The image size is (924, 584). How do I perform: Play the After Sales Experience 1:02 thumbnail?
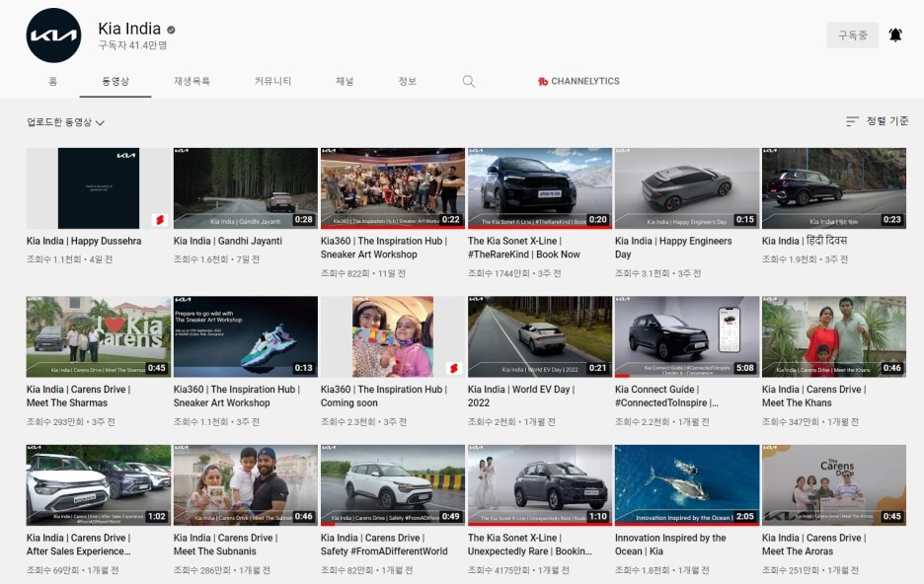point(99,485)
